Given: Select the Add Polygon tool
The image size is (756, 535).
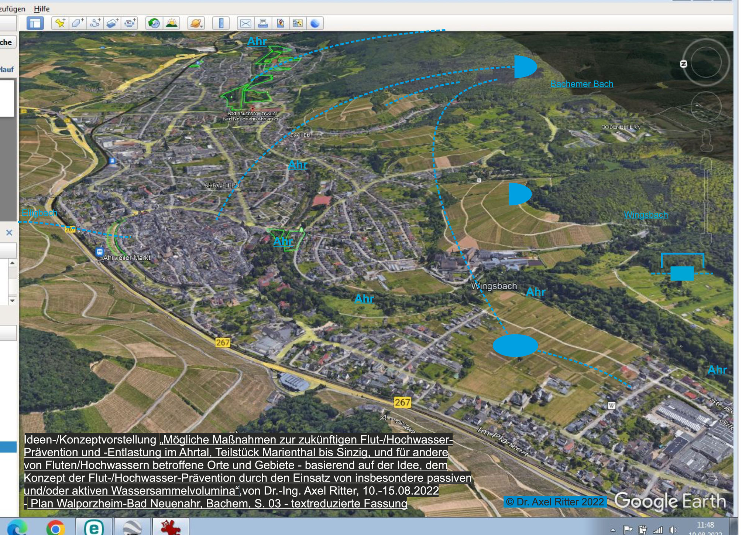Looking at the screenshot, I should (78, 23).
